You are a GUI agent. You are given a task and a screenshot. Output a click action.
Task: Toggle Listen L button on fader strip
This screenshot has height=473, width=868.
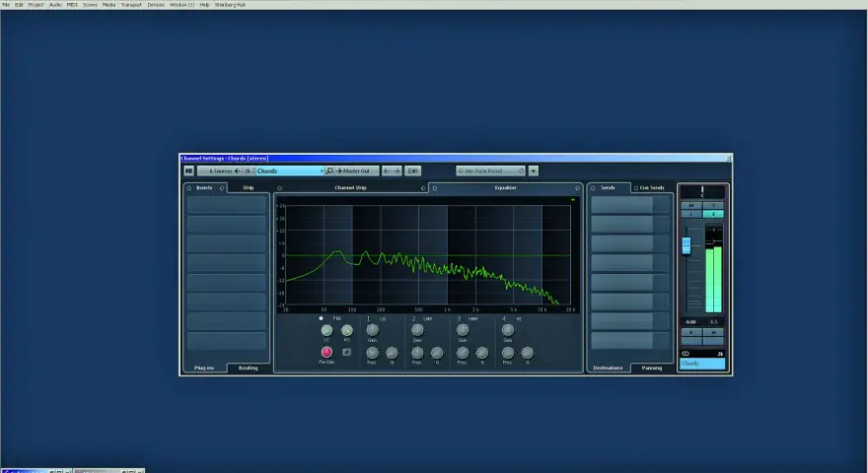pyautogui.click(x=691, y=214)
